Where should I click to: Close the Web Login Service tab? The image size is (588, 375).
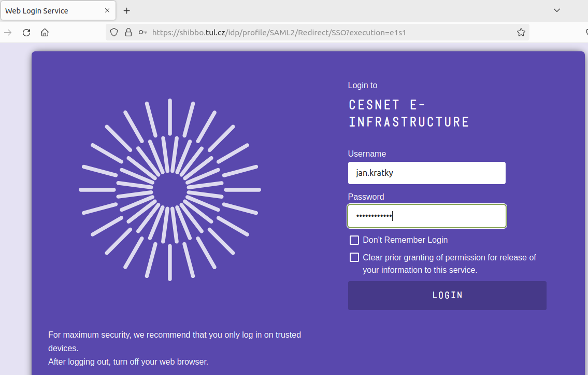(x=107, y=10)
